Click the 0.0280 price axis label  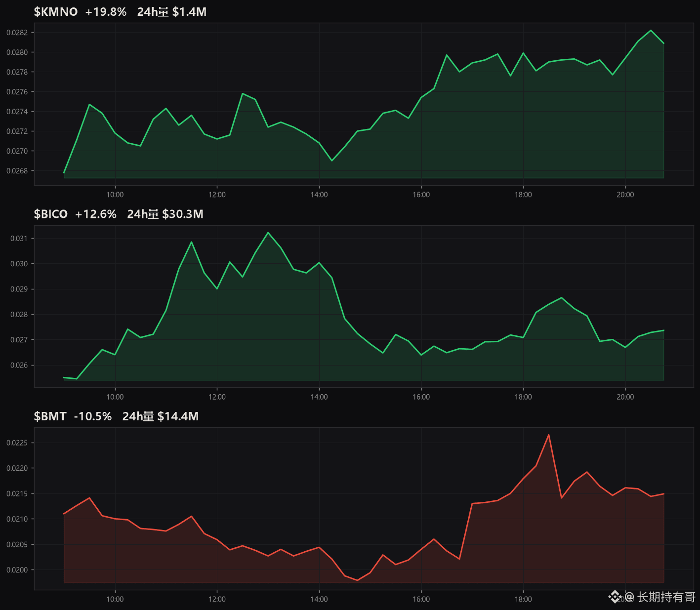pyautogui.click(x=17, y=52)
